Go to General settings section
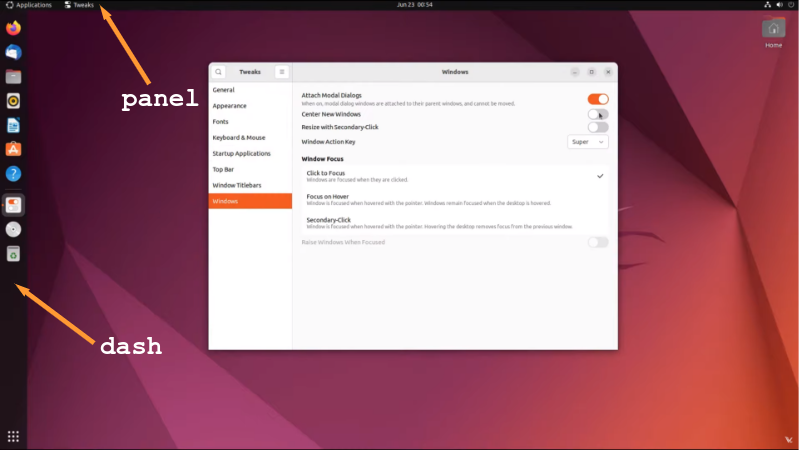 pos(250,90)
